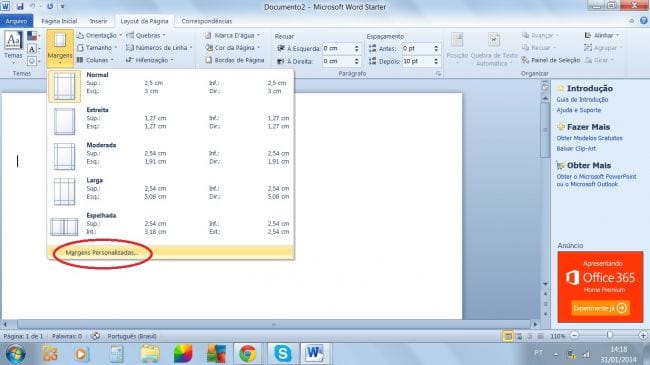The image size is (650, 365).
Task: Open the Alinhar dropdown
Action: point(601,36)
